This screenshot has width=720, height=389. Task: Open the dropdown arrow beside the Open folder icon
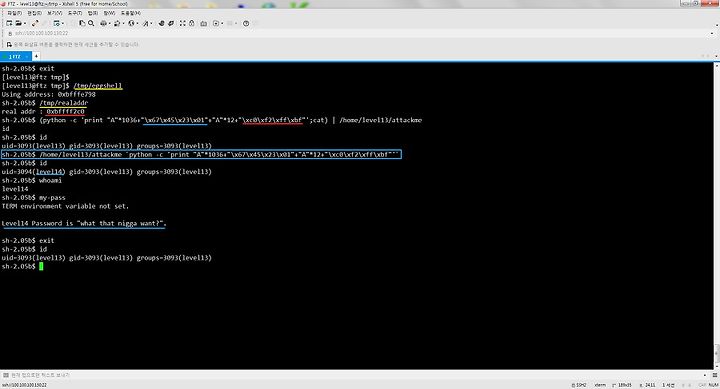point(25,23)
